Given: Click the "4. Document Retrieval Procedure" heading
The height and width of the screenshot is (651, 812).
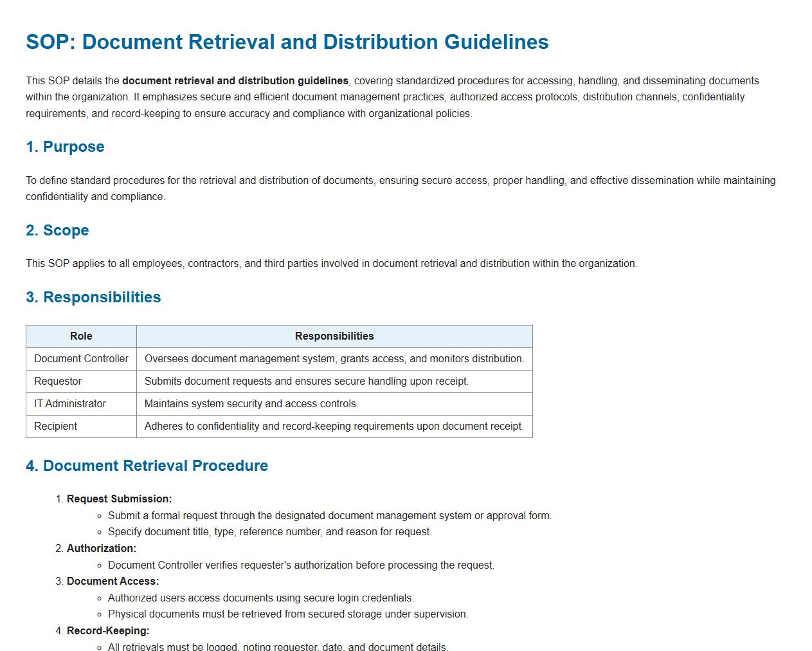Looking at the screenshot, I should click(x=147, y=466).
